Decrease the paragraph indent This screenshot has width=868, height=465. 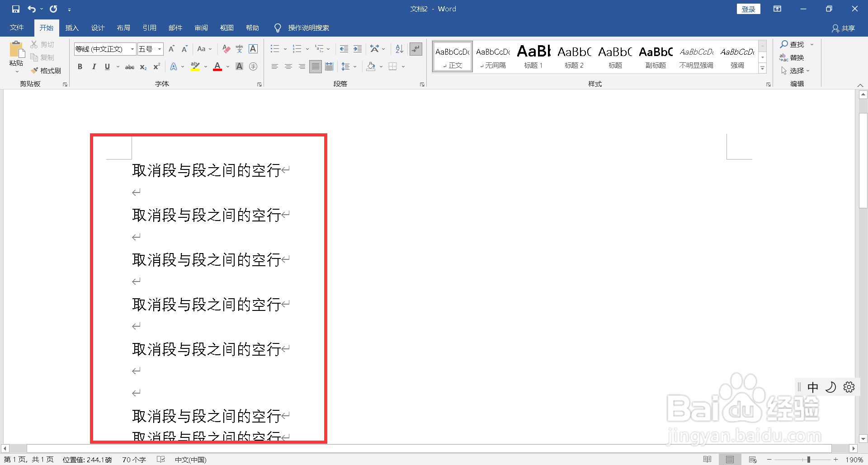click(x=344, y=49)
